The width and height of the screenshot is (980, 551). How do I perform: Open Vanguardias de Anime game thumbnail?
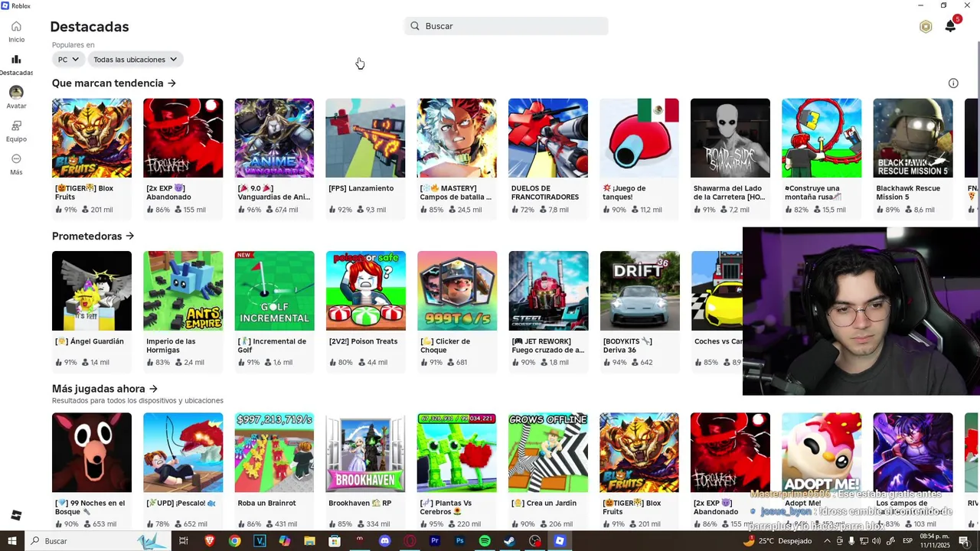274,138
